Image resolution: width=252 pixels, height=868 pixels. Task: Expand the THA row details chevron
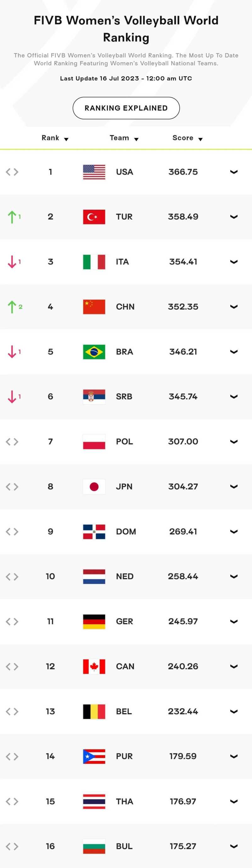coord(234,801)
